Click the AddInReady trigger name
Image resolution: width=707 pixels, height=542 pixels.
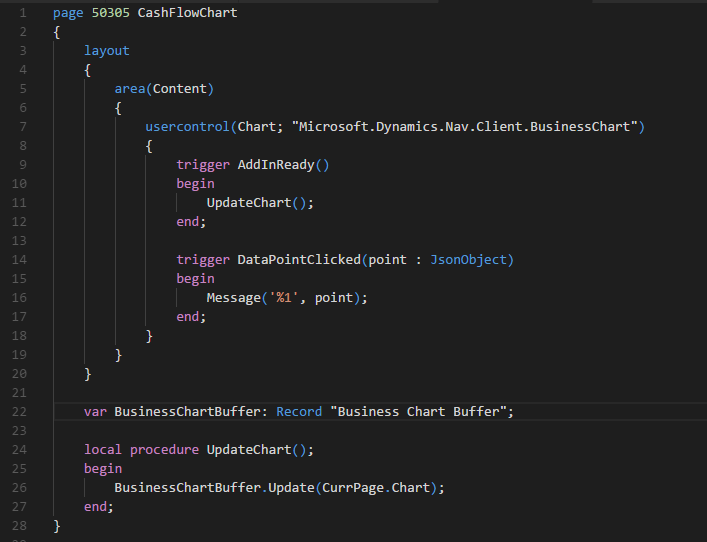(282, 164)
